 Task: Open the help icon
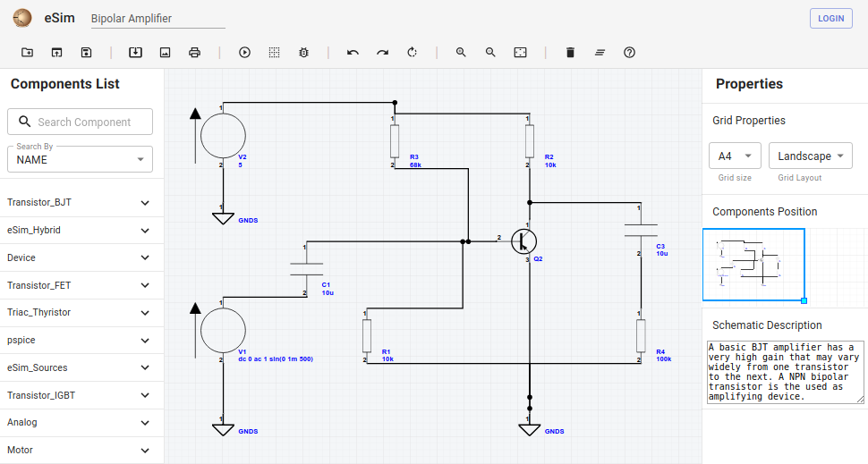pyautogui.click(x=629, y=53)
